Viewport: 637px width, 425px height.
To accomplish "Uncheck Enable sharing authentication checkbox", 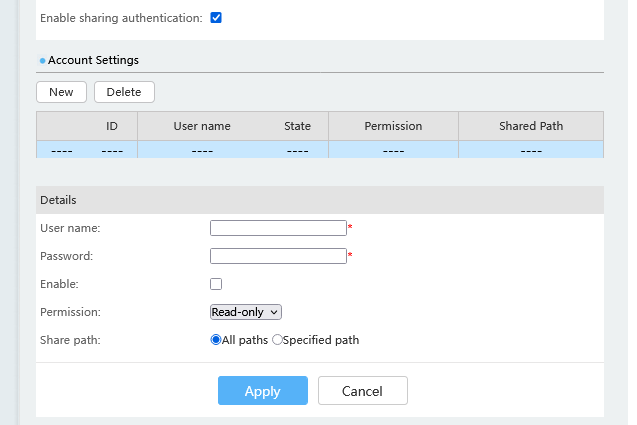I will [x=216, y=18].
